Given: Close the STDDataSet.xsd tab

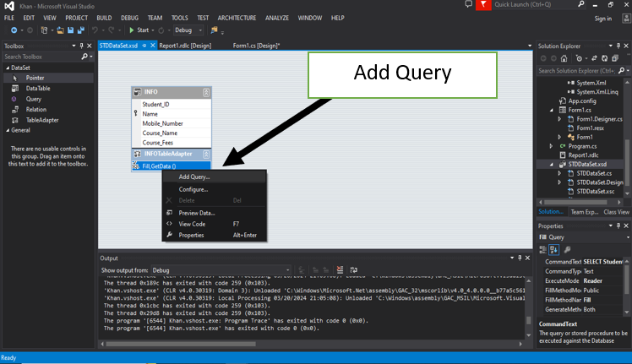Looking at the screenshot, I should 153,46.
